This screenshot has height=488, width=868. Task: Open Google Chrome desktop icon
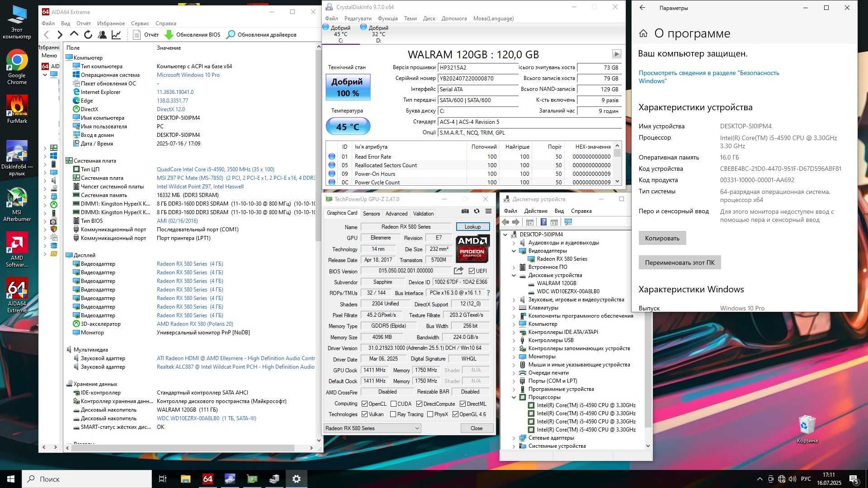[17, 67]
